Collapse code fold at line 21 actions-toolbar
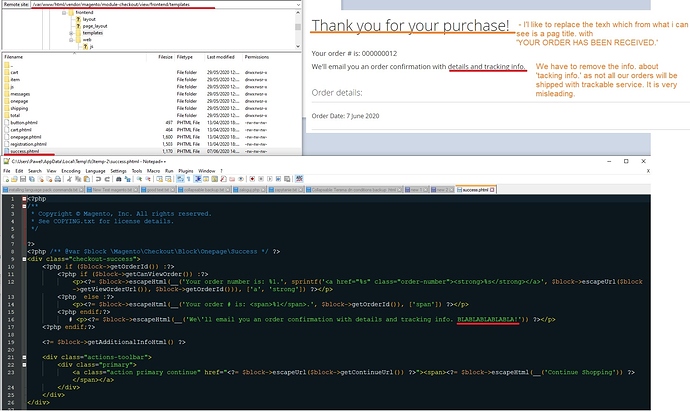The height and width of the screenshot is (412, 690). pos(24,357)
